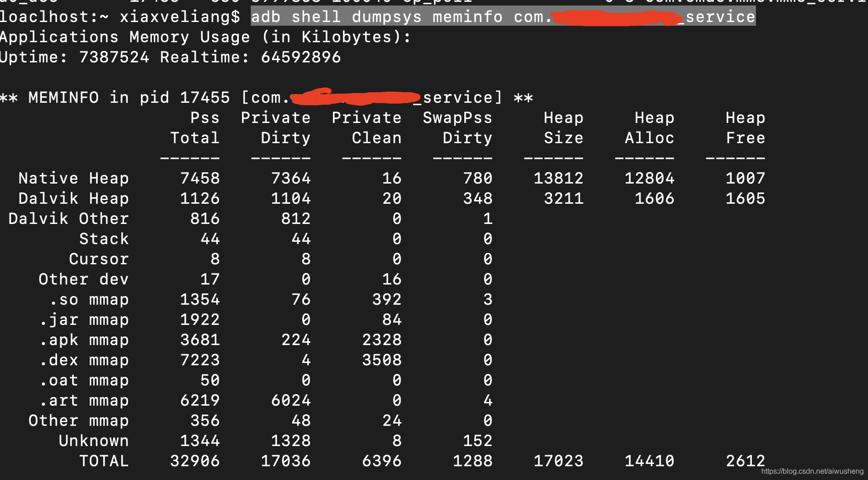The width and height of the screenshot is (868, 480).
Task: Click Dalvik Other Pss Total 816
Action: click(x=205, y=219)
